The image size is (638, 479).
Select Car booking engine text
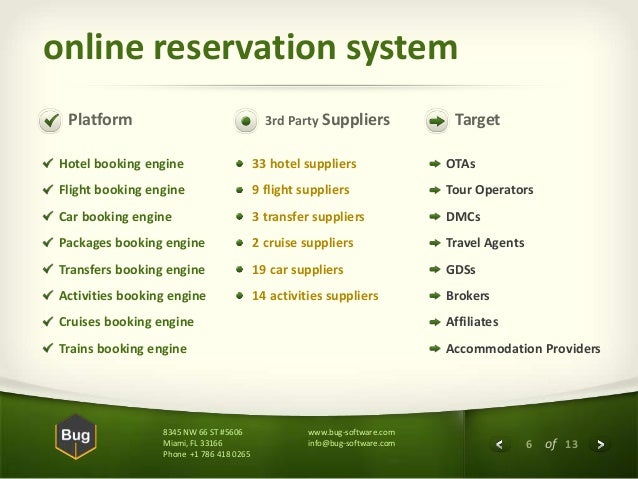pos(115,217)
